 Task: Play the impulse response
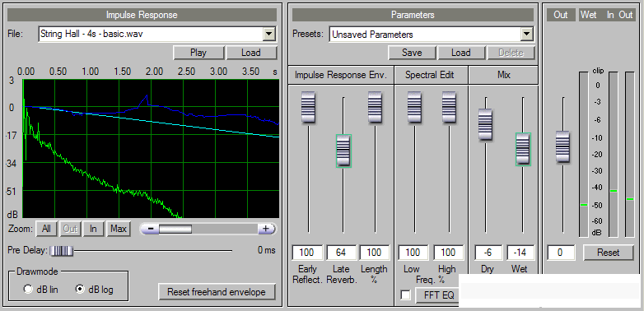click(198, 53)
